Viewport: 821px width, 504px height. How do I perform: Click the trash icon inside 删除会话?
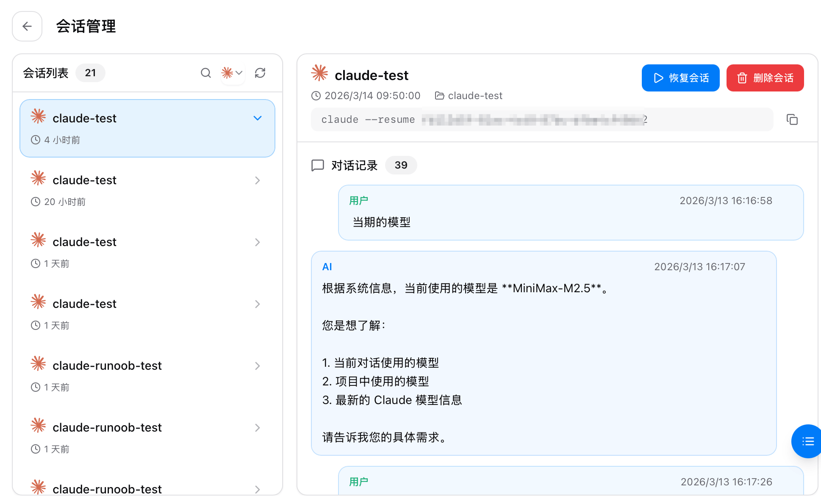click(742, 78)
